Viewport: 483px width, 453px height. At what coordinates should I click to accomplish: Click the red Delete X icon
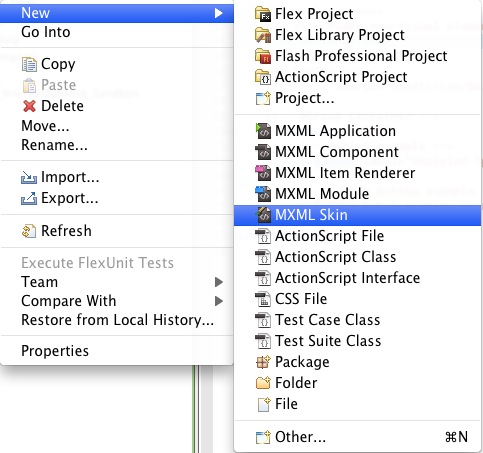coord(29,106)
